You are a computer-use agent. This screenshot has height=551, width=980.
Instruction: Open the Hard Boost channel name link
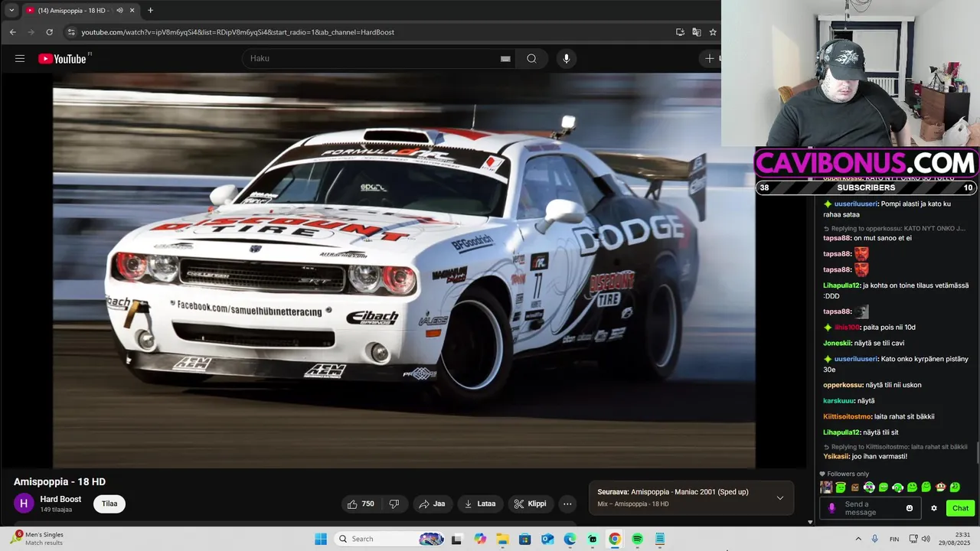pos(60,499)
